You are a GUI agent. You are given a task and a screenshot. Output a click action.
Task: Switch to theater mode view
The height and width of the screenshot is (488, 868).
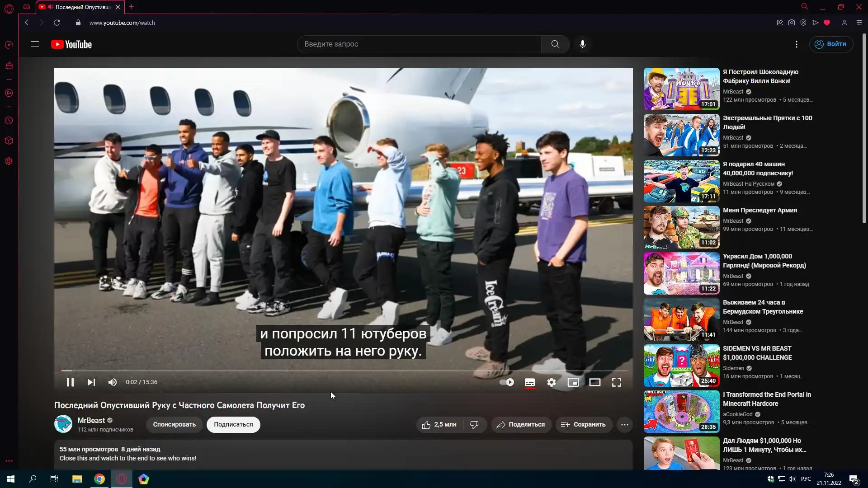click(594, 382)
